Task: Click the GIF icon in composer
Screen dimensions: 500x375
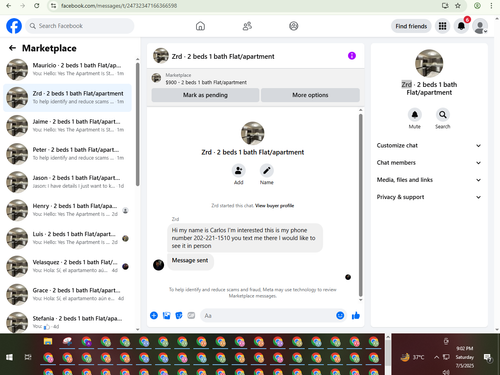Action: click(191, 315)
